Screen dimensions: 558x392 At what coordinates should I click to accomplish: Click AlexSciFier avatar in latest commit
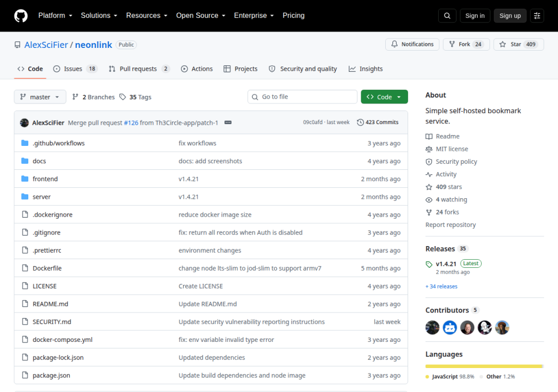24,122
